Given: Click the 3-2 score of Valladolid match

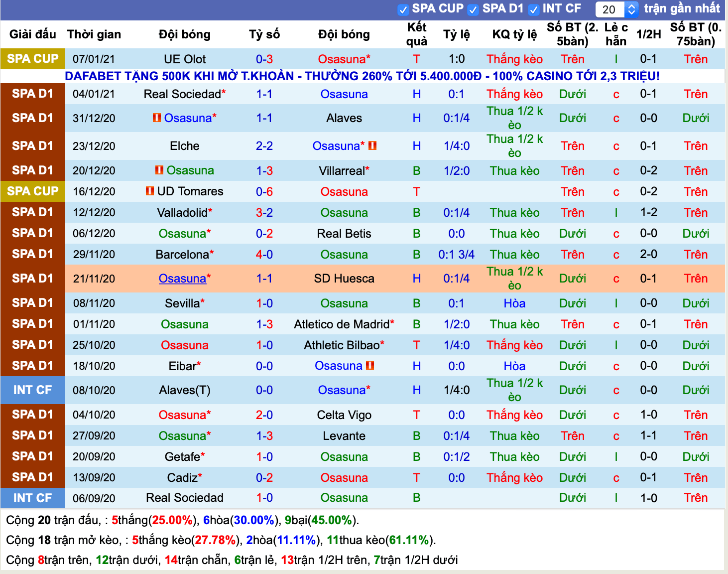Looking at the screenshot, I should click(264, 213).
